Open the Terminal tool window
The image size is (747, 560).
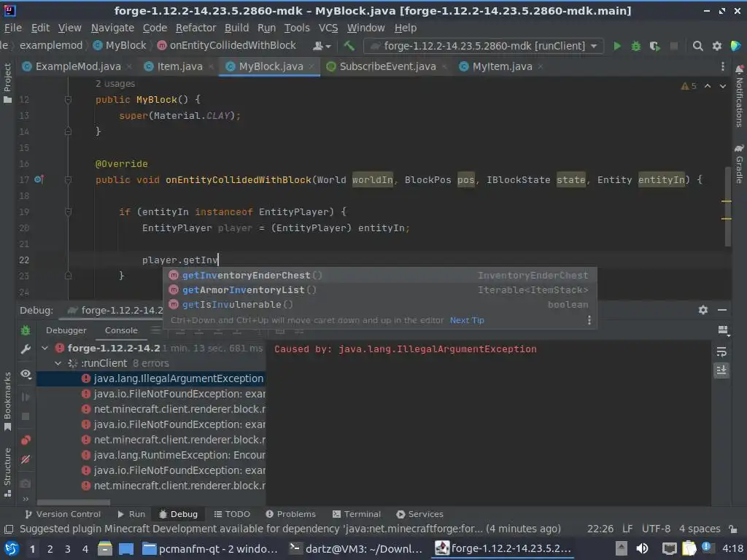(356, 514)
